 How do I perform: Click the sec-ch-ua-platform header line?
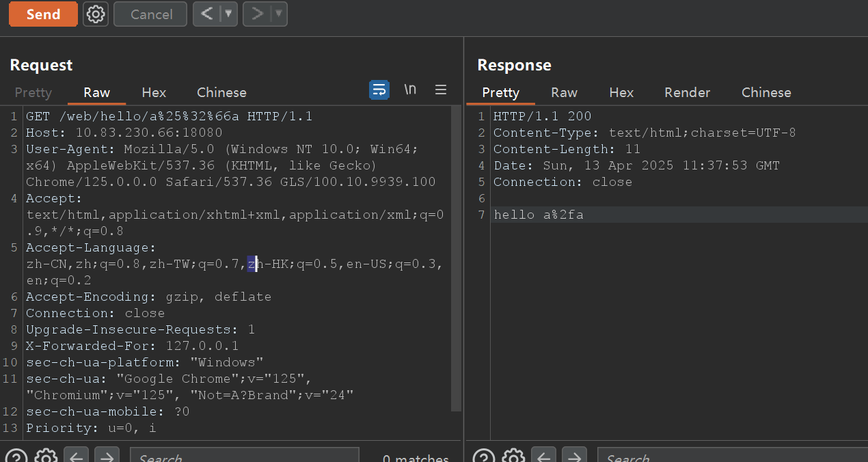[x=145, y=362]
